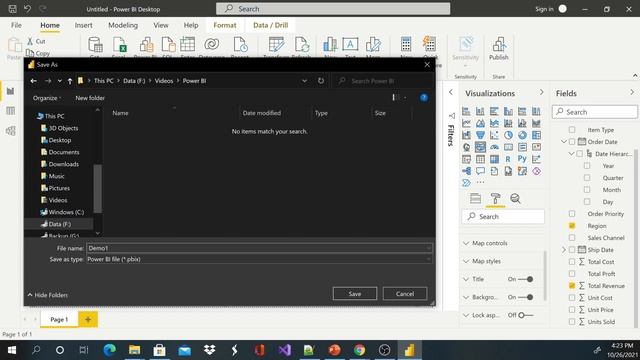
Task: Select the R script visual
Action: tap(508, 159)
